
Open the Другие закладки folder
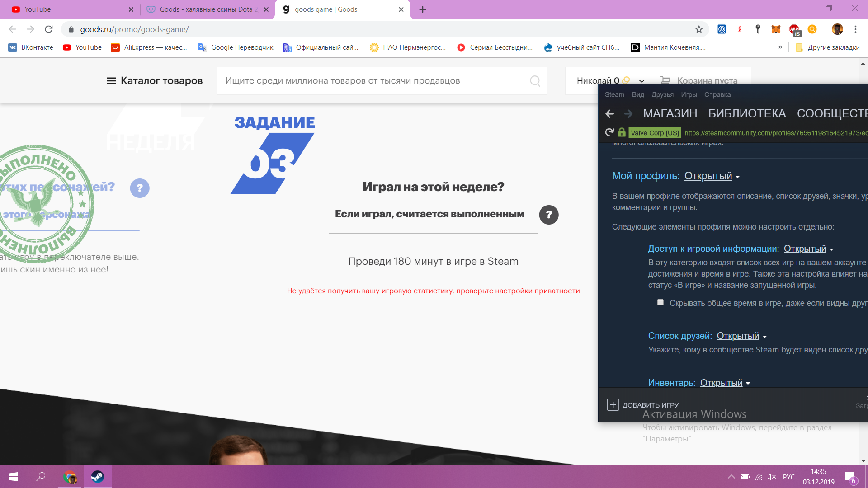pyautogui.click(x=828, y=47)
